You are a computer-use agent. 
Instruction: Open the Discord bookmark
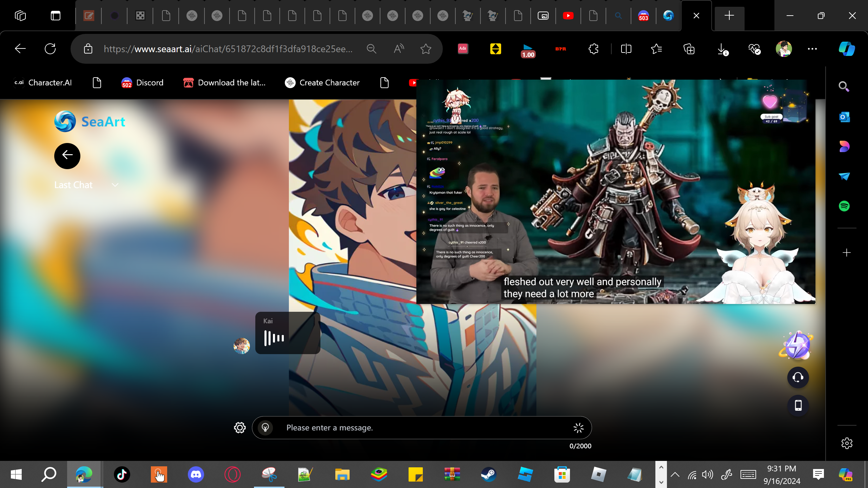(x=142, y=83)
